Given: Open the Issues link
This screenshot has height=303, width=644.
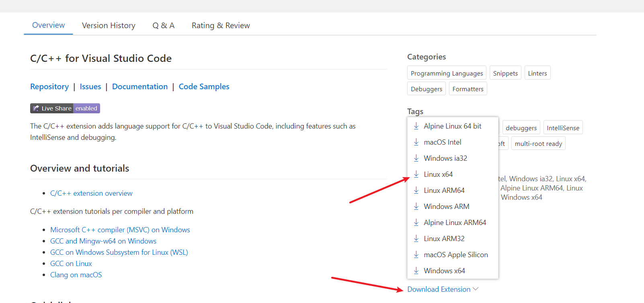Looking at the screenshot, I should [x=90, y=87].
